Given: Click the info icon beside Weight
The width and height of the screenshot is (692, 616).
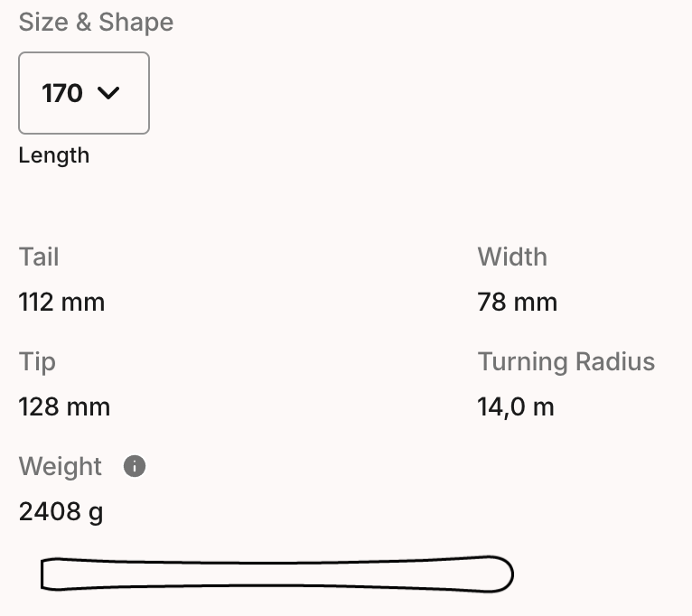Looking at the screenshot, I should point(135,466).
